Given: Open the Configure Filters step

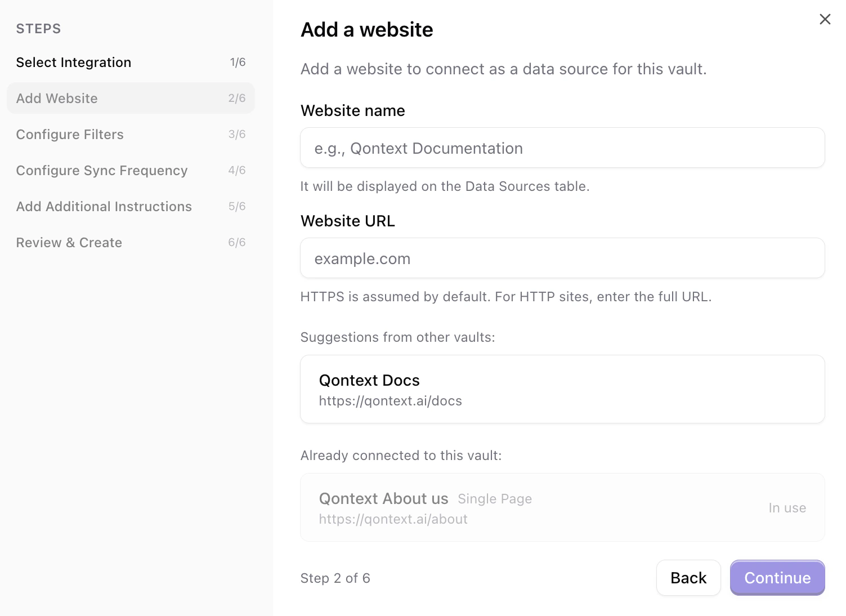Looking at the screenshot, I should point(70,134).
